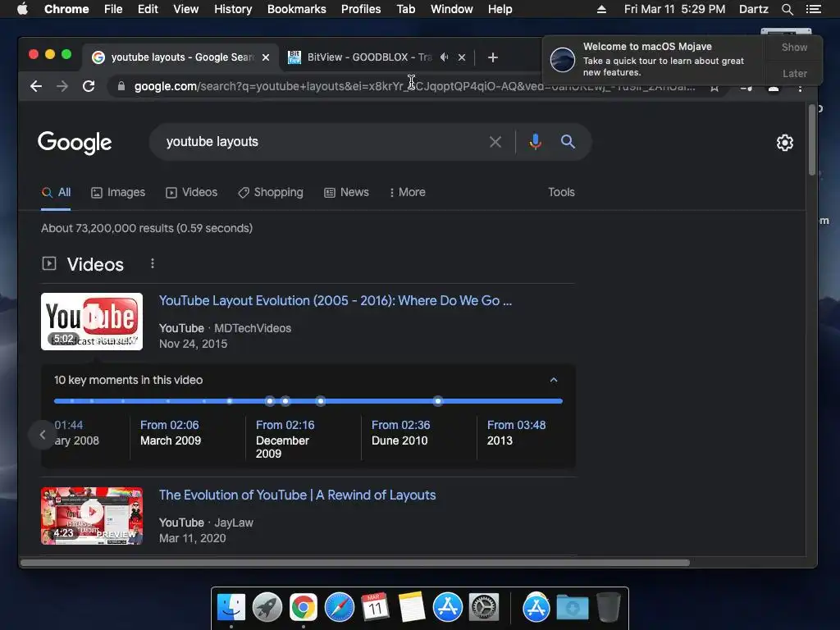Play the YouTube Layout Evolution thumbnail

[92, 322]
